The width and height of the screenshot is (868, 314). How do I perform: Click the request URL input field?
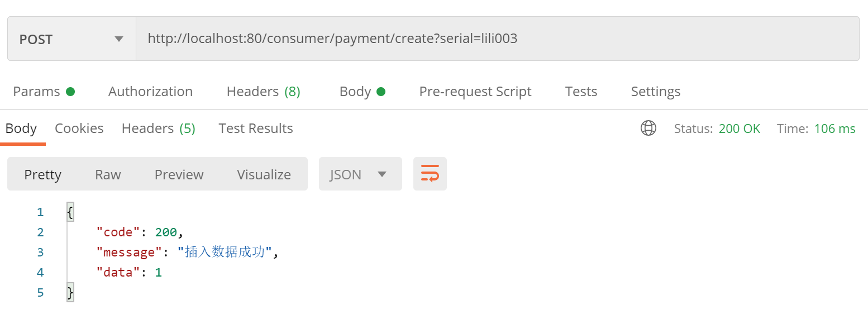click(497, 39)
